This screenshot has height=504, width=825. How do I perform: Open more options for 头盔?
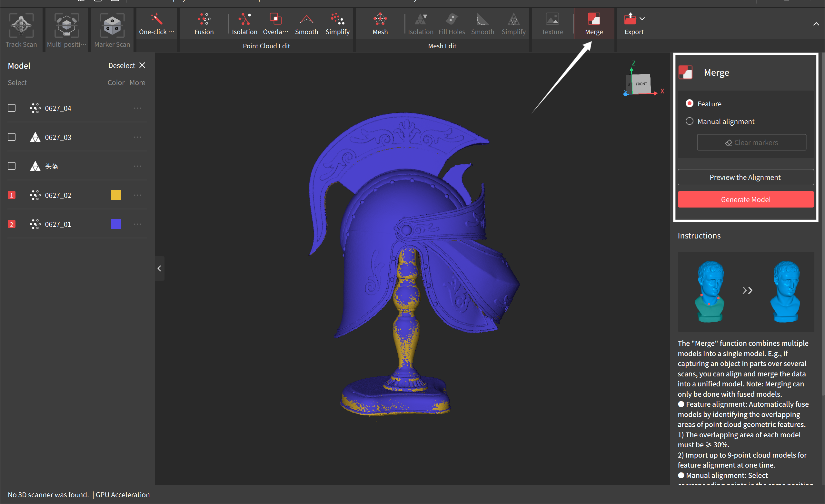pyautogui.click(x=138, y=166)
